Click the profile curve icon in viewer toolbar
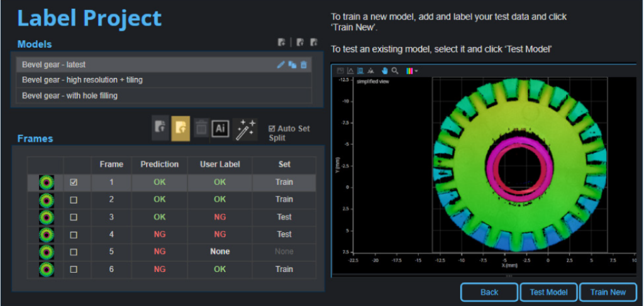 point(350,71)
